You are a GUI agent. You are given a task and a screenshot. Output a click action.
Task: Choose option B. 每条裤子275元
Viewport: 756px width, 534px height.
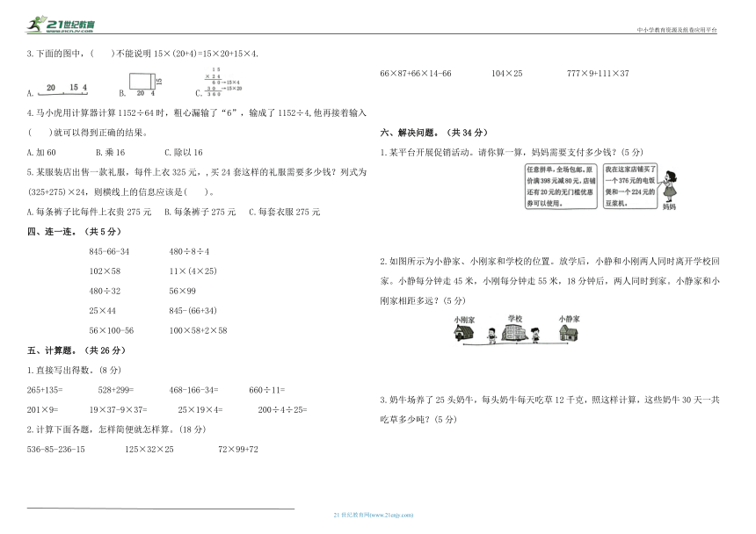[x=200, y=212]
